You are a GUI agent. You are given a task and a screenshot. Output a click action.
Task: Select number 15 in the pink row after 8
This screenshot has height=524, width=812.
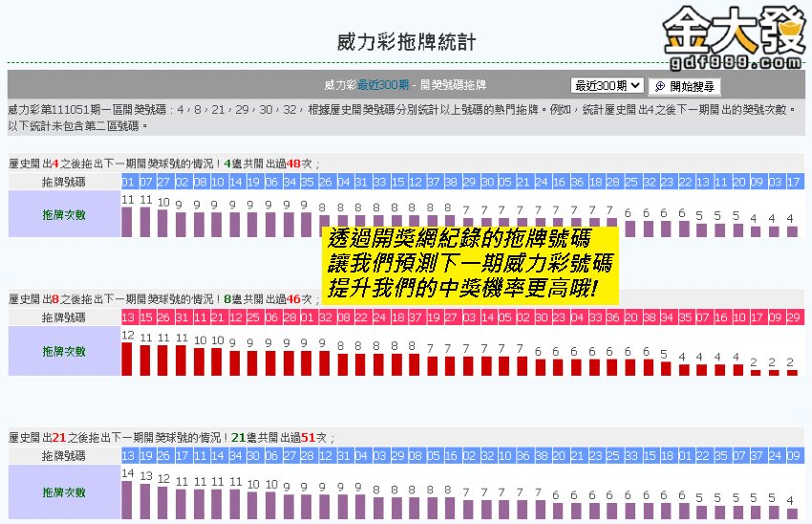tap(146, 317)
